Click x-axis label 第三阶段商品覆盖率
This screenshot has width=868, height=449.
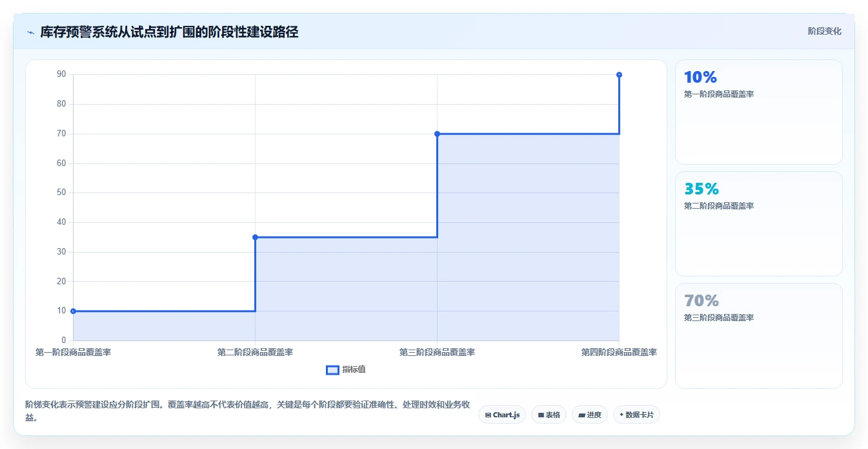point(437,352)
